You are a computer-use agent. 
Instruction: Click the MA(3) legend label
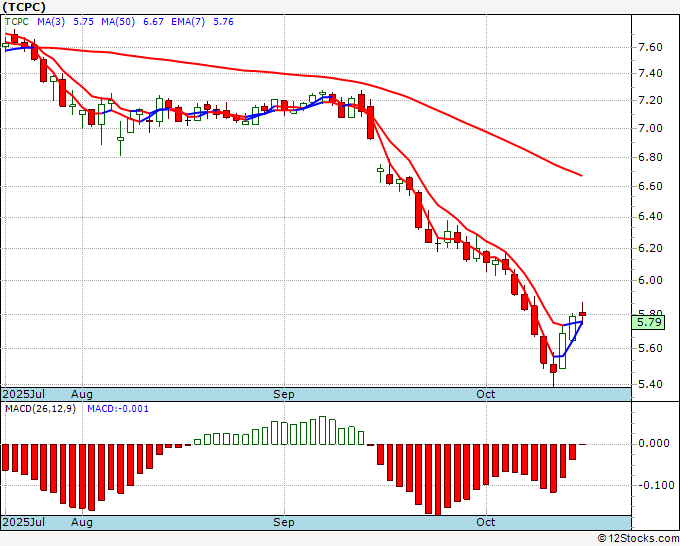tap(51, 21)
